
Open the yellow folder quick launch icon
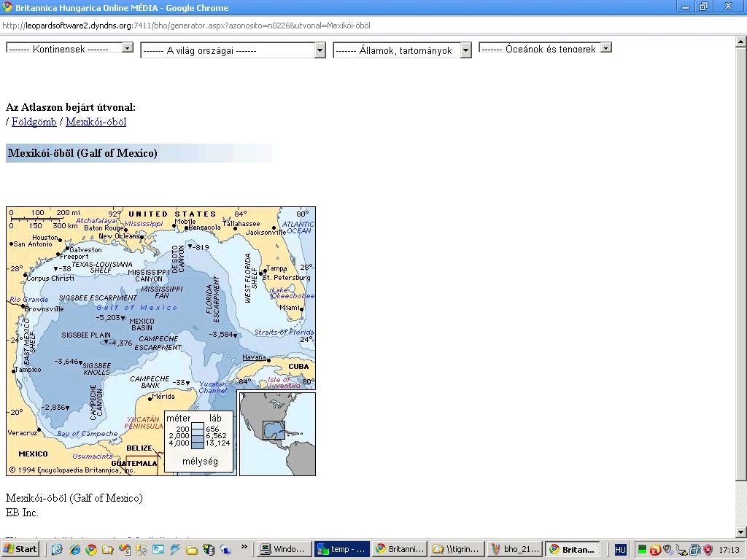192,550
